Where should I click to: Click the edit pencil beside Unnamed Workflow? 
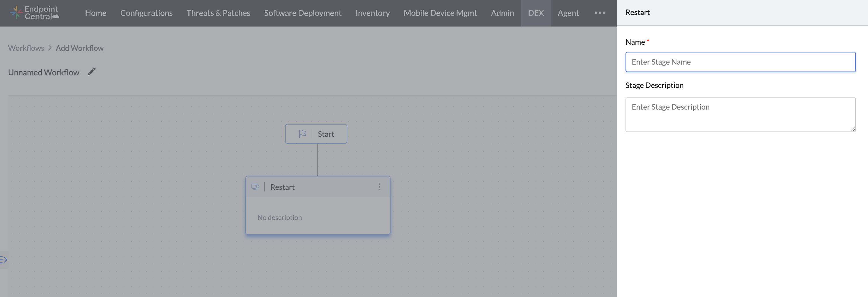(x=92, y=71)
